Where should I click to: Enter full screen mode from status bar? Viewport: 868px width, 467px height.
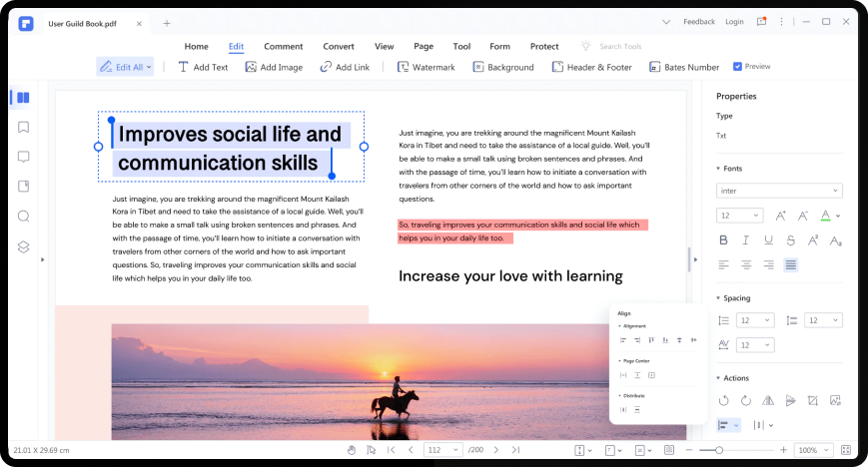point(846,450)
